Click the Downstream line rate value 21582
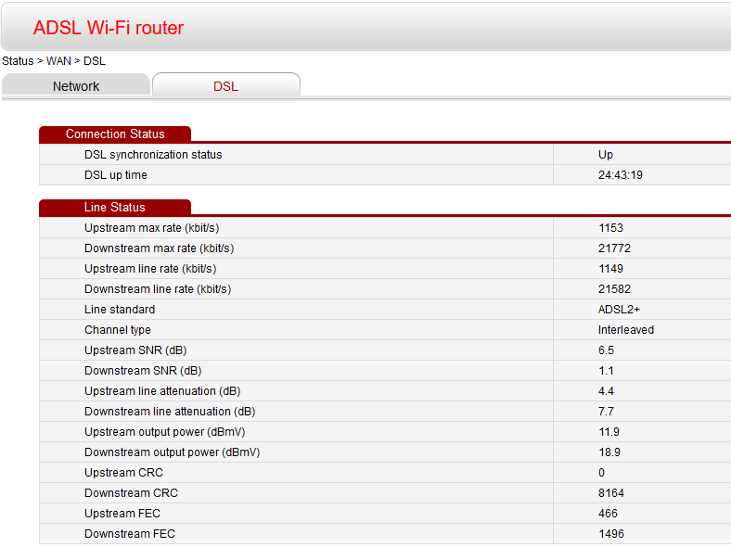Screen dimensions: 731x560 coord(614,289)
